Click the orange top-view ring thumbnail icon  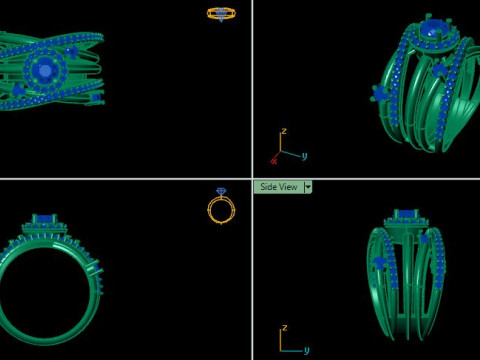pyautogui.click(x=221, y=15)
